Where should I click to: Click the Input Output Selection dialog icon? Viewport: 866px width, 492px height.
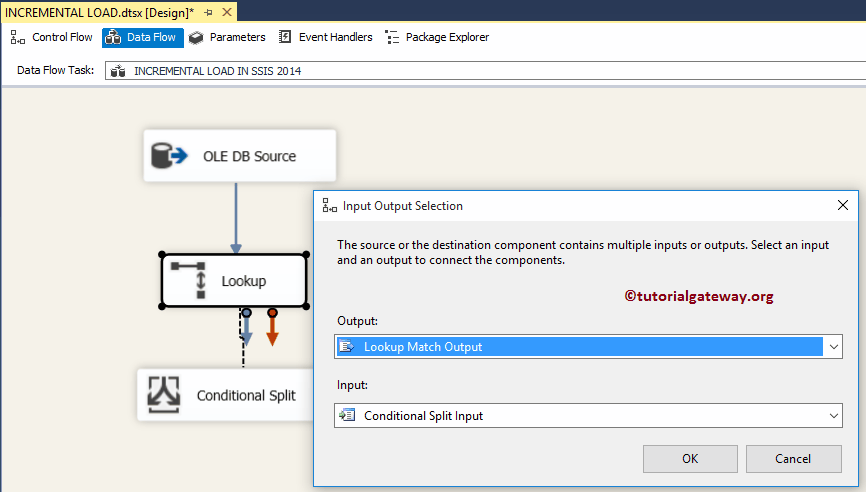330,206
